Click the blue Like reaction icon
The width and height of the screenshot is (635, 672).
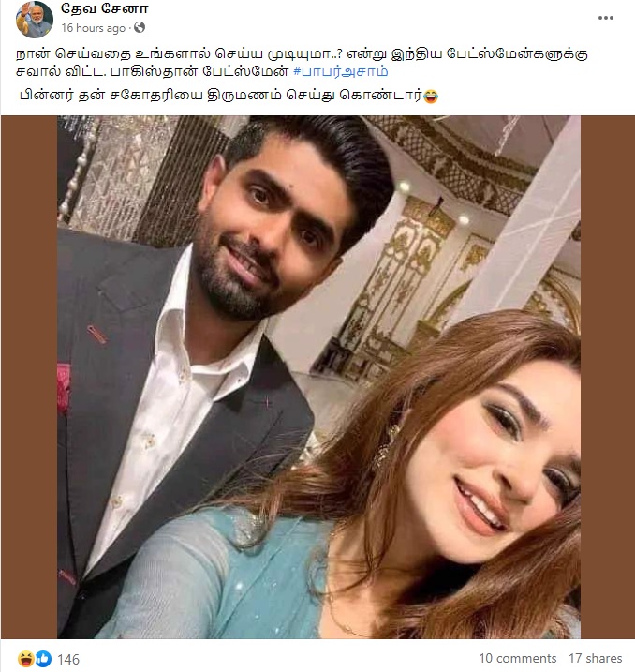43,659
